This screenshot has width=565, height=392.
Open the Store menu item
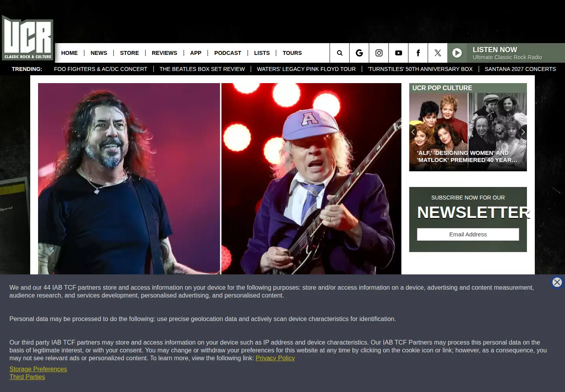click(x=129, y=53)
